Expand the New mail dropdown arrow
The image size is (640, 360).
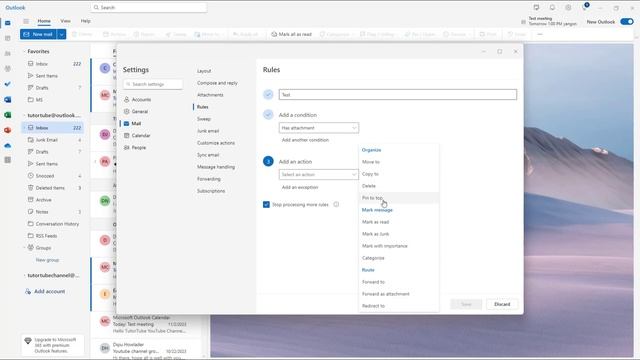point(62,35)
